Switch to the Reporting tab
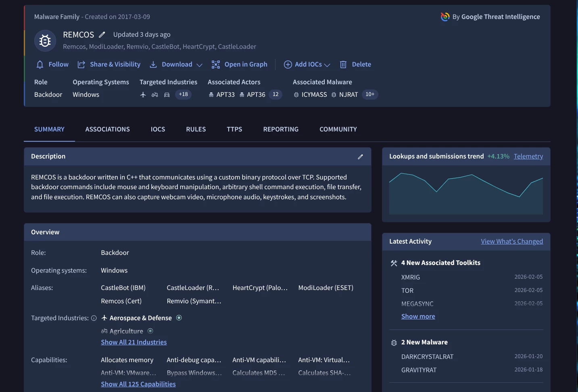The width and height of the screenshot is (578, 392). (281, 129)
